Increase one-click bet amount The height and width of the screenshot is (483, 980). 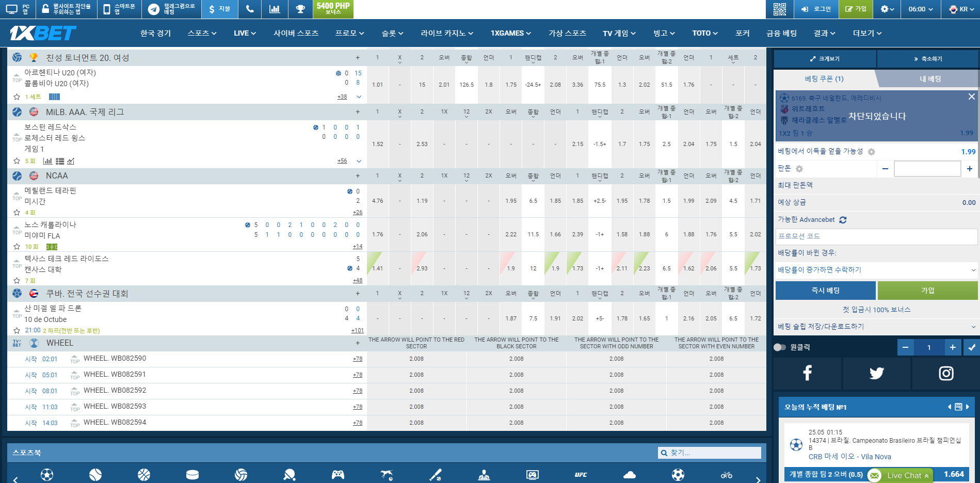(953, 347)
